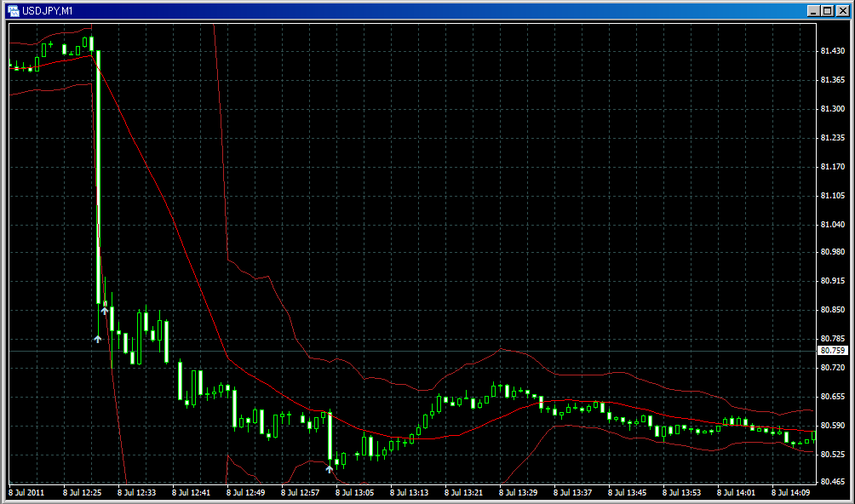Click the 81.430 price scale label
Image resolution: width=855 pixels, height=504 pixels.
click(831, 51)
